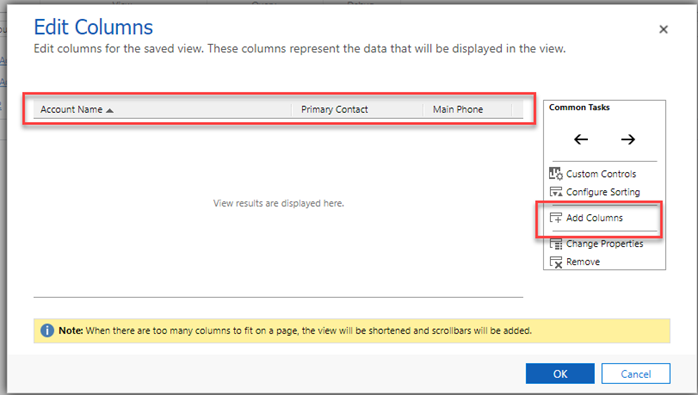The height and width of the screenshot is (395, 698).
Task: Open Custom Controls task link
Action: point(601,174)
